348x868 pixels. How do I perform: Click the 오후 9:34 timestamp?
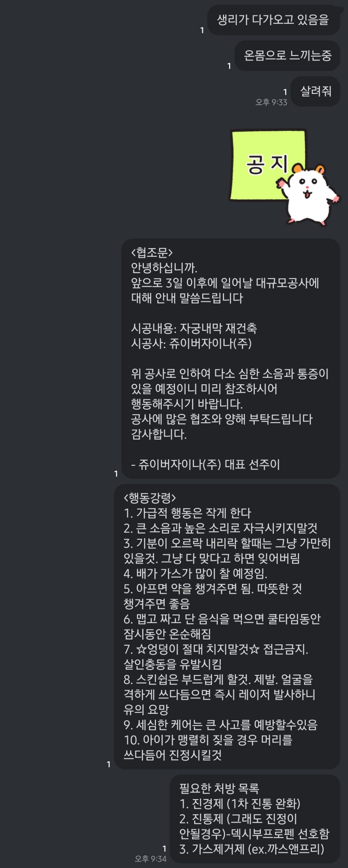[151, 859]
